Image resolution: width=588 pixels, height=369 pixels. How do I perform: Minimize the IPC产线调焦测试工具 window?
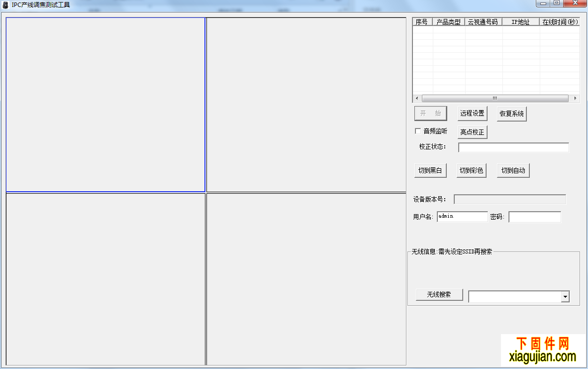coord(543,3)
